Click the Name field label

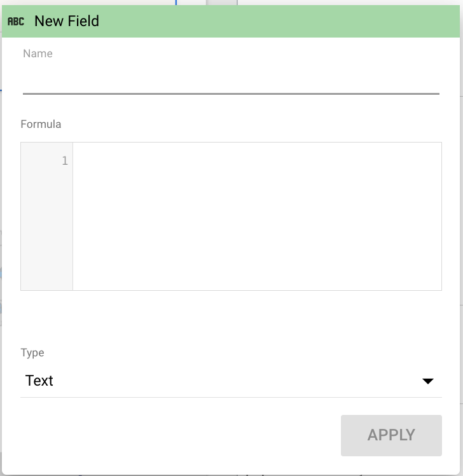[38, 53]
